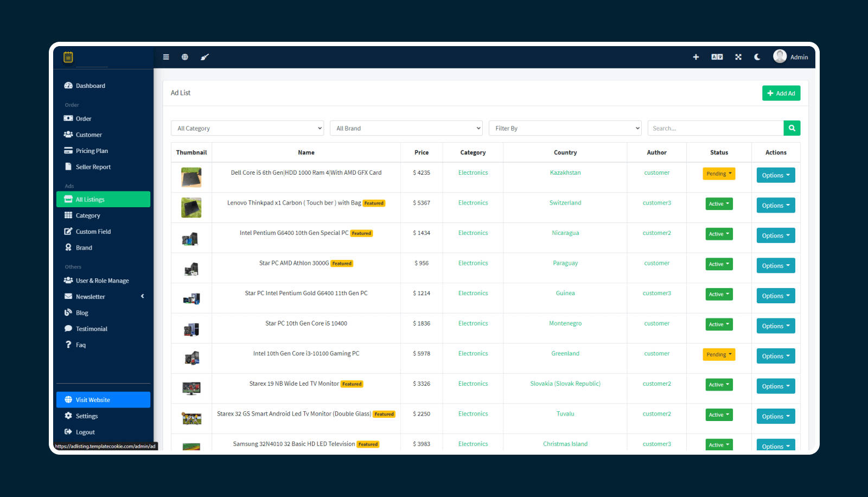Image resolution: width=868 pixels, height=497 pixels.
Task: Click the green search magnifier button
Action: coord(792,128)
